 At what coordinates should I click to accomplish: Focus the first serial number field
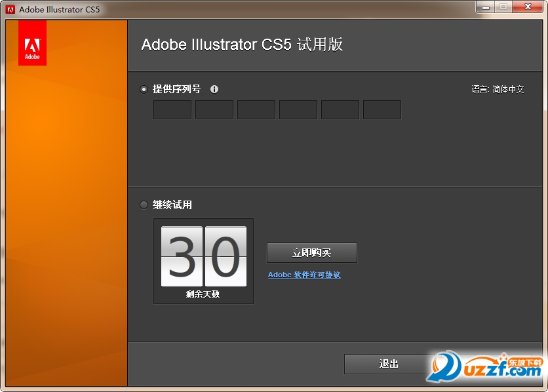172,109
